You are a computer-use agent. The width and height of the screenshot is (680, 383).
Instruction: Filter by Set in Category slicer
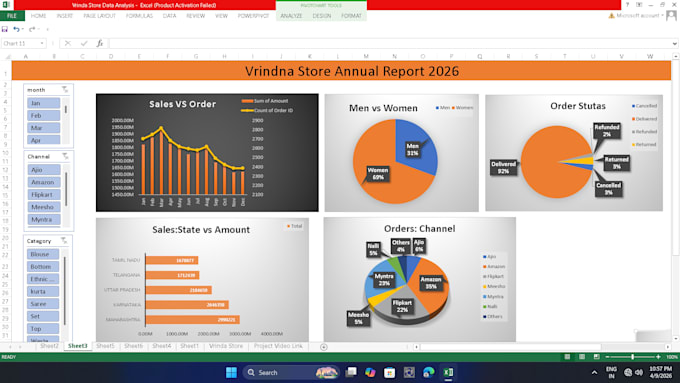(x=43, y=316)
